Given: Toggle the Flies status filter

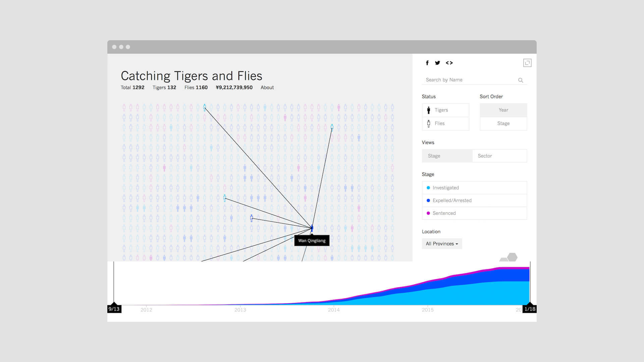Looking at the screenshot, I should 445,123.
